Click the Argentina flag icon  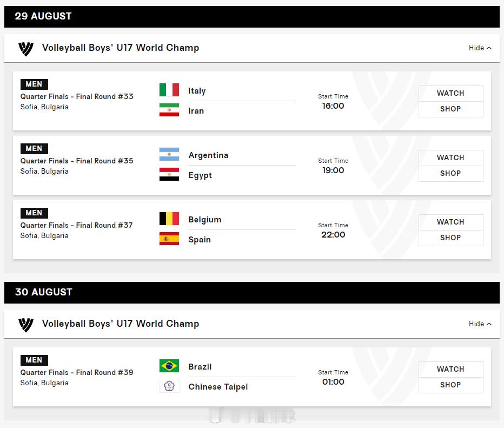pos(169,154)
